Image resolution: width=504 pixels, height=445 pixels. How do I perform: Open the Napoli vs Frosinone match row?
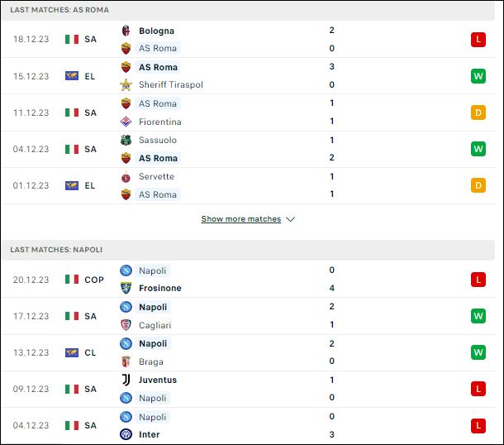tap(248, 280)
